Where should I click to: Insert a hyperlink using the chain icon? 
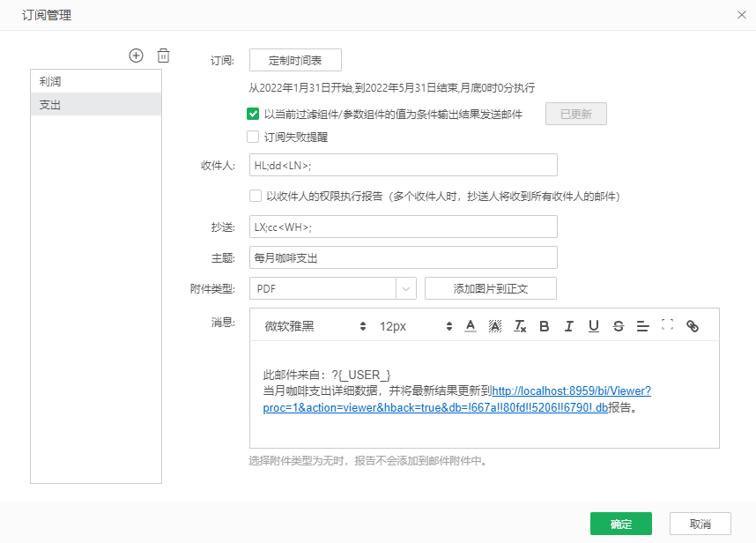tap(692, 325)
